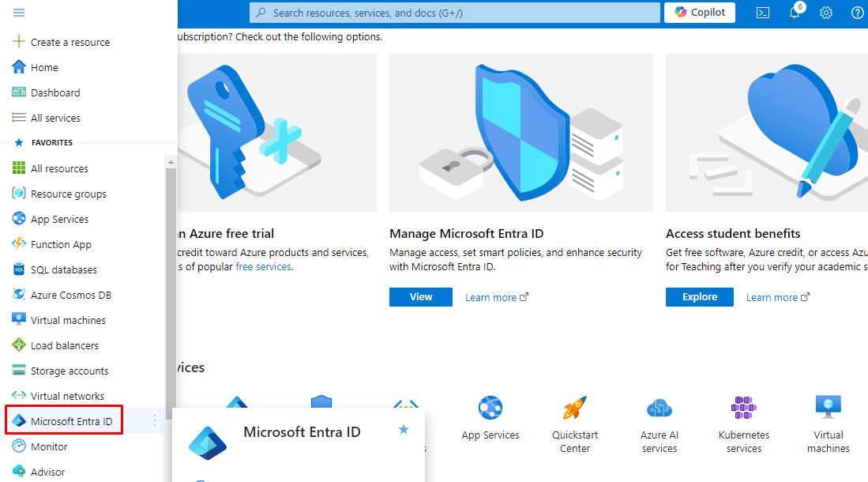Click the sidebar scroll up arrow
Viewport: 868px width, 482px height.
171,162
